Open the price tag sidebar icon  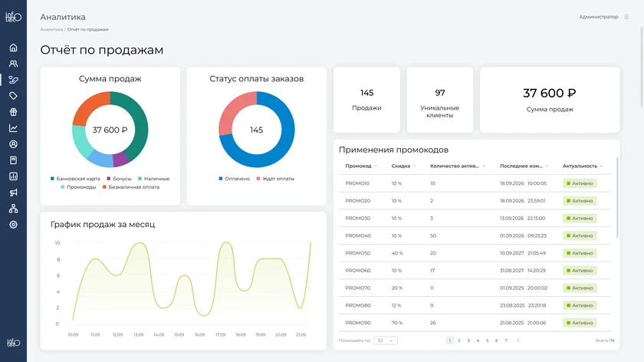pyautogui.click(x=13, y=96)
